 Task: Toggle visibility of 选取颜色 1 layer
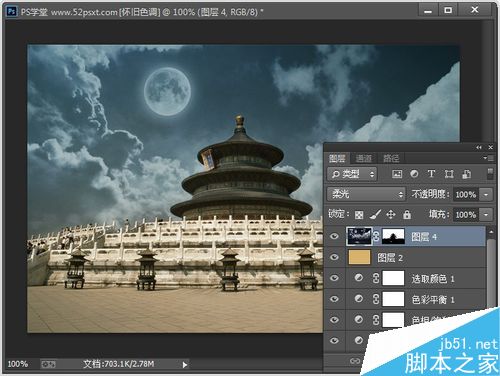coord(334,278)
